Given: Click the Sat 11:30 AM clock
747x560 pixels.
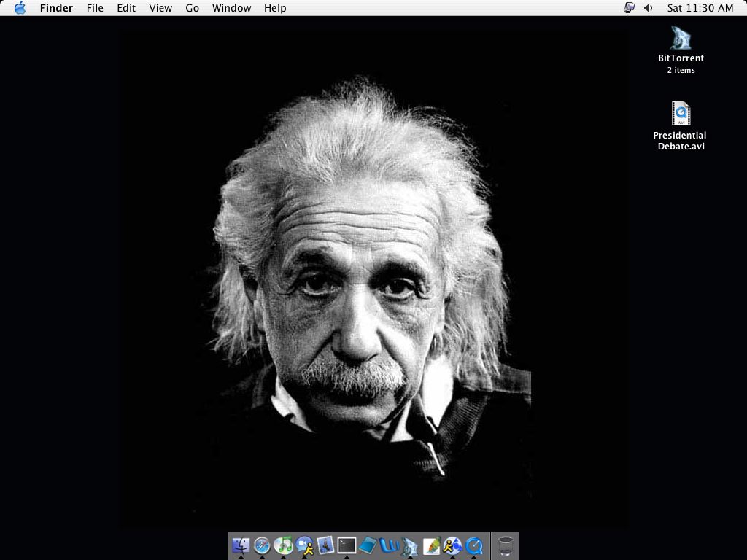Looking at the screenshot, I should coord(700,8).
